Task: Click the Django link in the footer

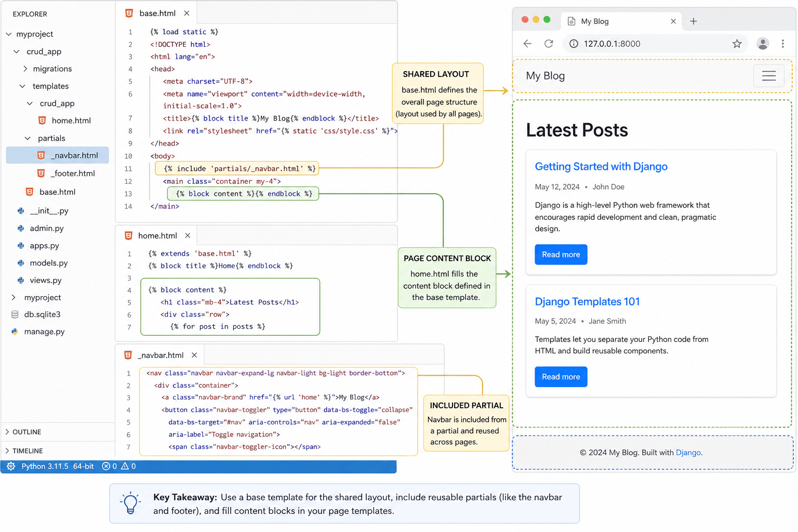Action: 688,453
